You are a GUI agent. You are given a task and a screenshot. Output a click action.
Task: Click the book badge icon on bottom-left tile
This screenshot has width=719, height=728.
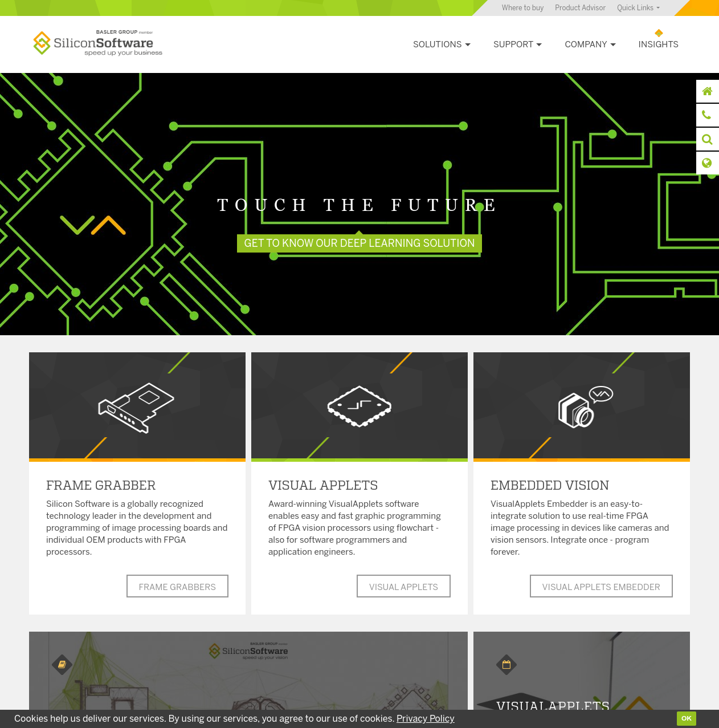[x=62, y=664]
